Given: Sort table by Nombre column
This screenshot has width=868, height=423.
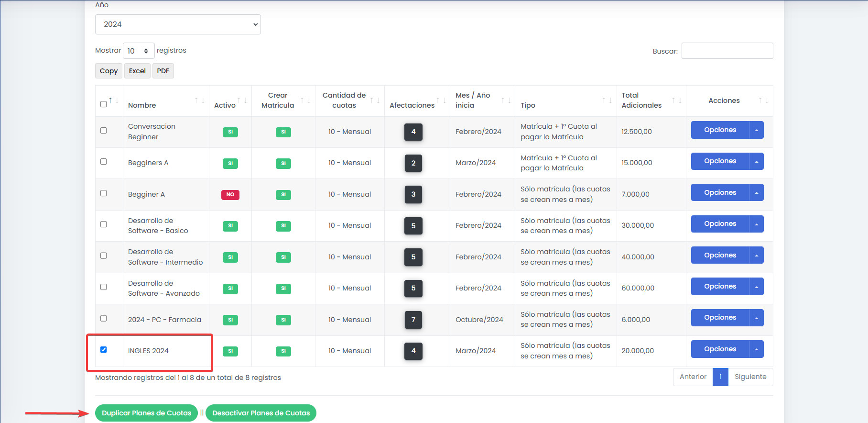Looking at the screenshot, I should click(166, 100).
